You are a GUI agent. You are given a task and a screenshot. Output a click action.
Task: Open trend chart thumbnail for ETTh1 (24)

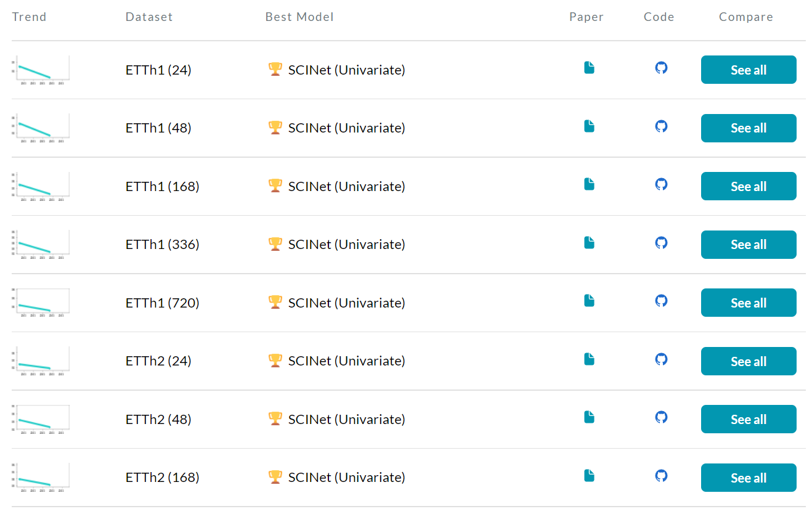click(41, 70)
